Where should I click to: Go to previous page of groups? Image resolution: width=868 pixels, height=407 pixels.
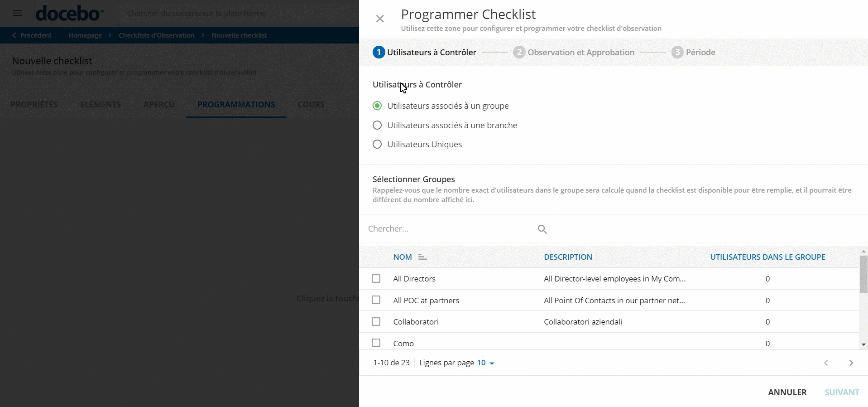[826, 363]
